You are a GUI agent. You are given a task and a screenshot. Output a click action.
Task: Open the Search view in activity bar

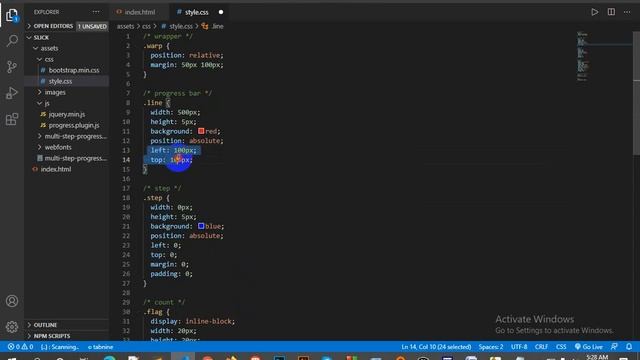[x=12, y=40]
